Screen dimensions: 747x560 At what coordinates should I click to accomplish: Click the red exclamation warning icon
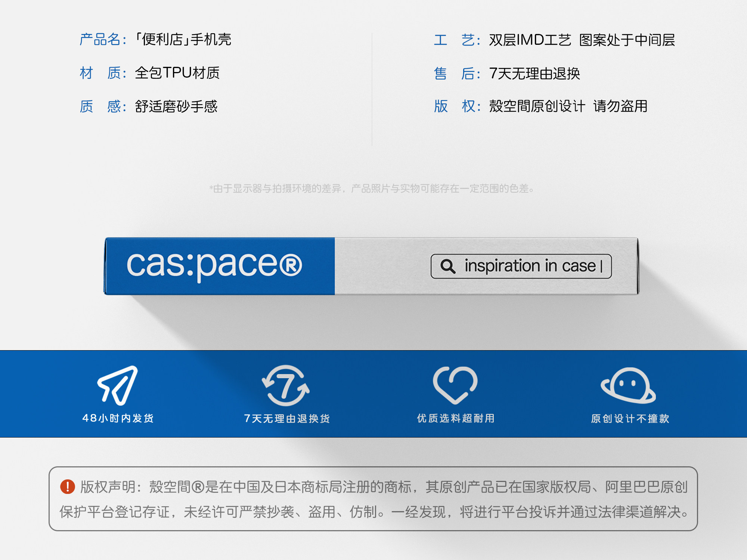pos(68,487)
